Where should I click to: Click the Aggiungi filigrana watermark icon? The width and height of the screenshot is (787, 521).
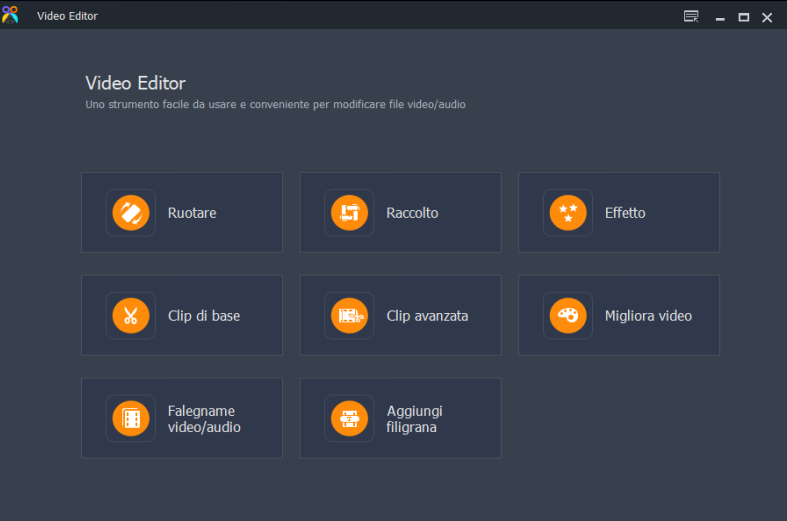(349, 418)
